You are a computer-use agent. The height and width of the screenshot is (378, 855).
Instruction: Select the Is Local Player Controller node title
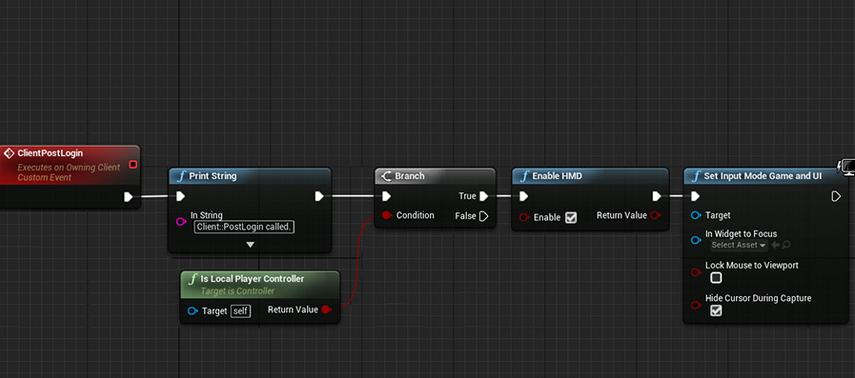click(x=252, y=279)
